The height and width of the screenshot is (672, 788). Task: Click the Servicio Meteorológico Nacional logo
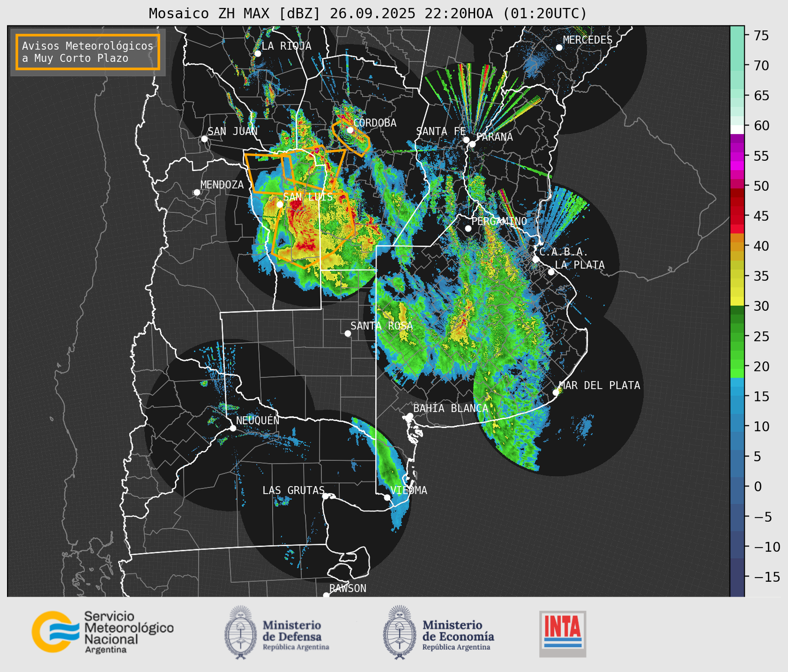(102, 632)
